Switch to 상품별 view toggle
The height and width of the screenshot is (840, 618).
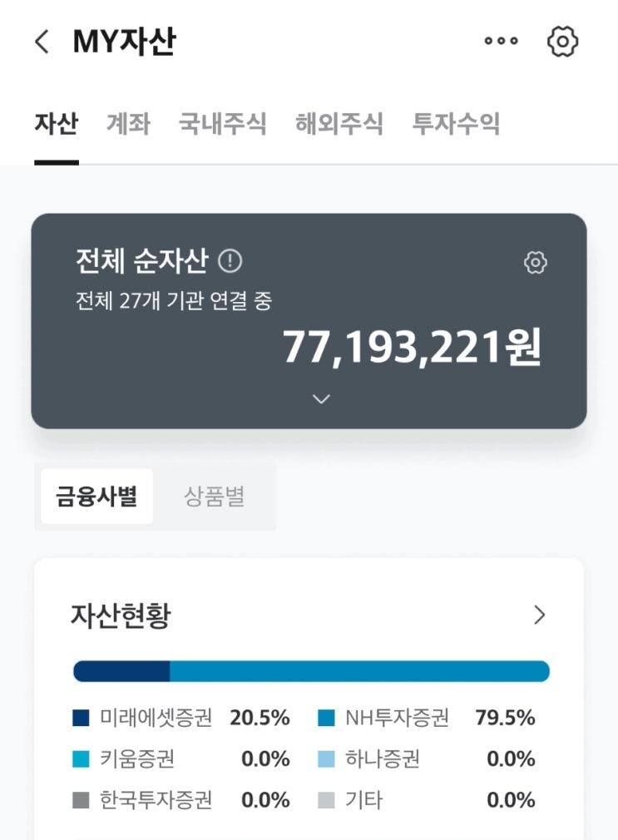coord(214,497)
